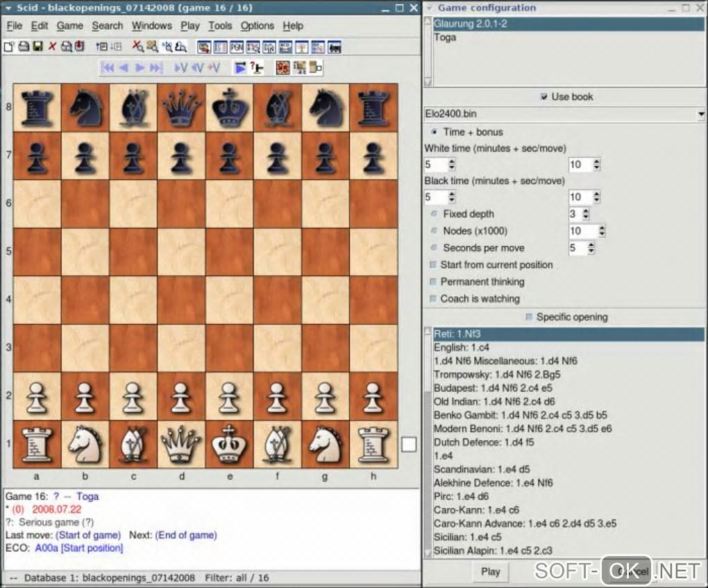
Task: Increment the Seconds per move spinner
Action: click(591, 245)
